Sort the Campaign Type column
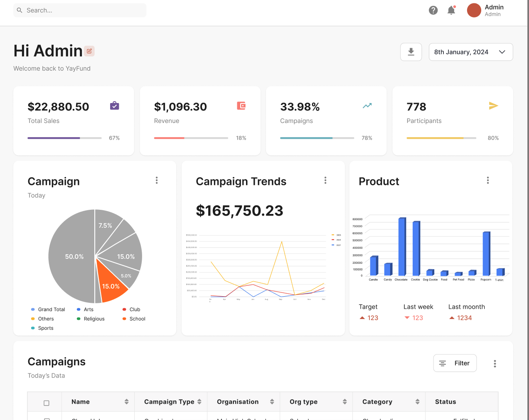 [199, 402]
